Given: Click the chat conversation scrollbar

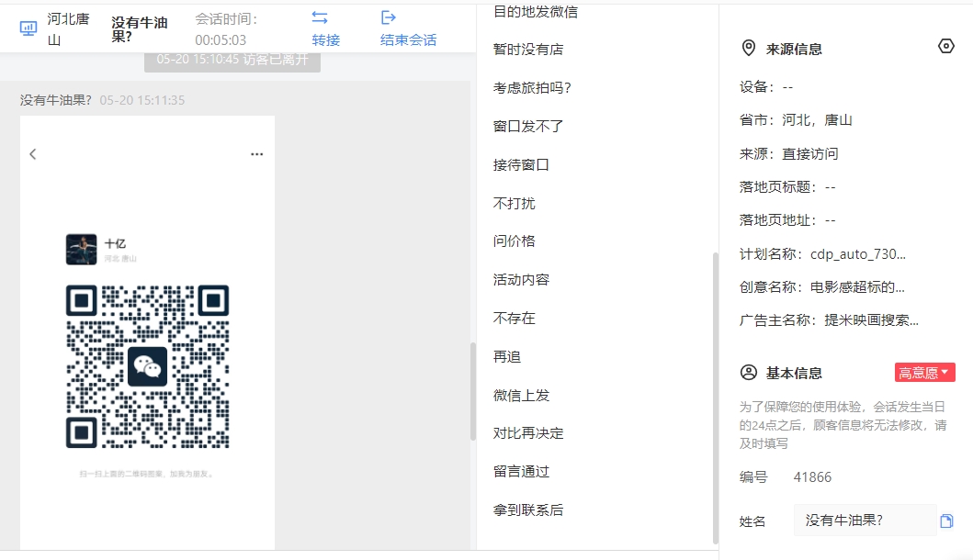Looking at the screenshot, I should pos(473,391).
